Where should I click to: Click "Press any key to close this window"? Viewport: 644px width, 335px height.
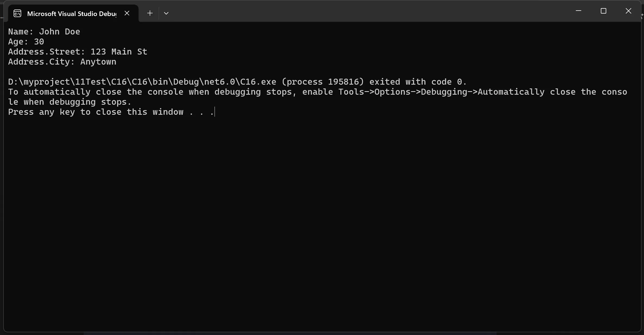tap(96, 112)
